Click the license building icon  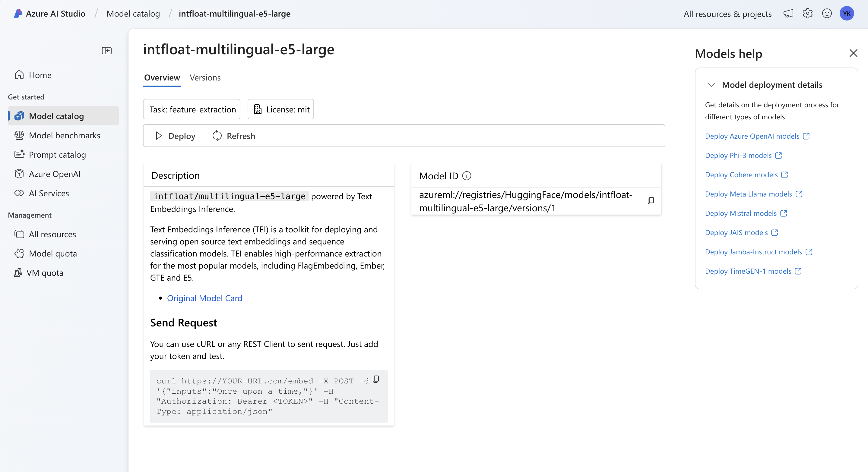[258, 109]
